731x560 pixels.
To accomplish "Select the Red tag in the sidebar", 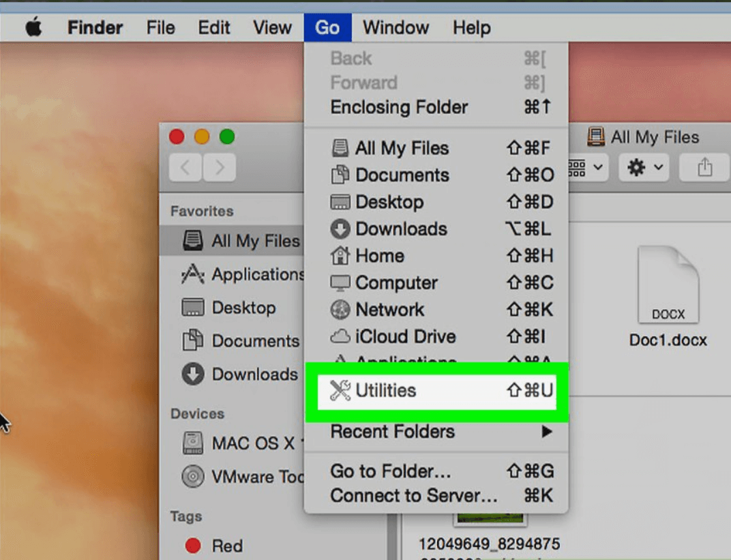I will [225, 546].
